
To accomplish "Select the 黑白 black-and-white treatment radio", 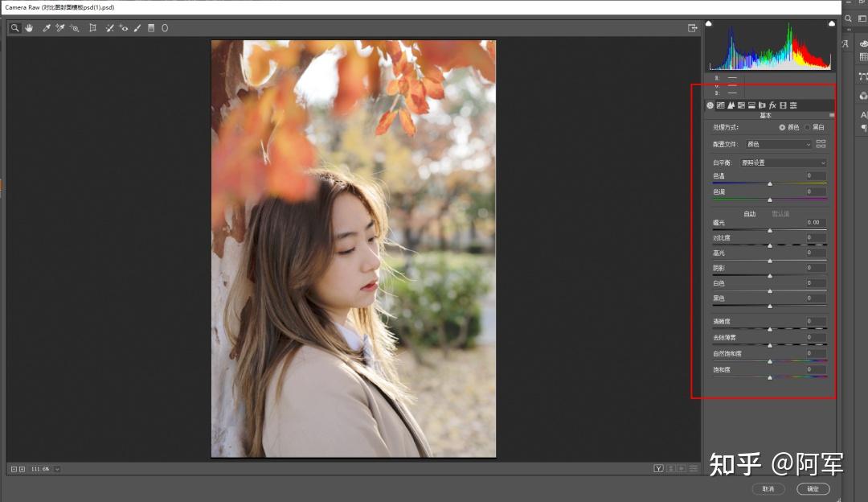I will [x=807, y=127].
